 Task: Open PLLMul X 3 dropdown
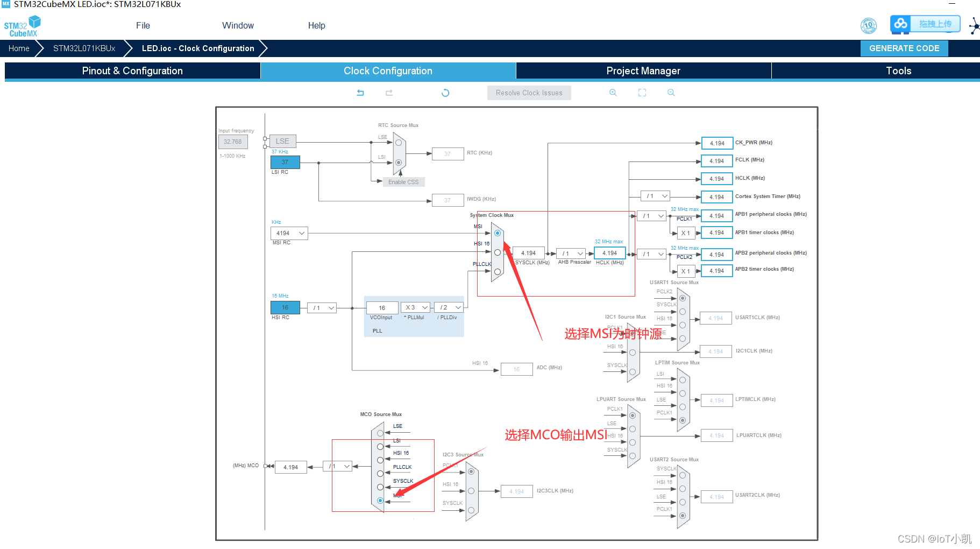[x=416, y=307]
